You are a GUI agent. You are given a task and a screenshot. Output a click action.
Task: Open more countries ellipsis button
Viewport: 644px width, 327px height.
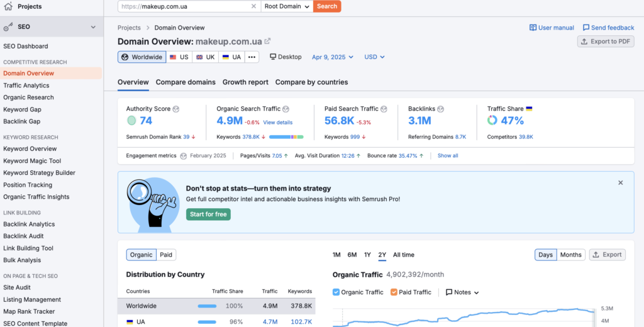tap(252, 57)
